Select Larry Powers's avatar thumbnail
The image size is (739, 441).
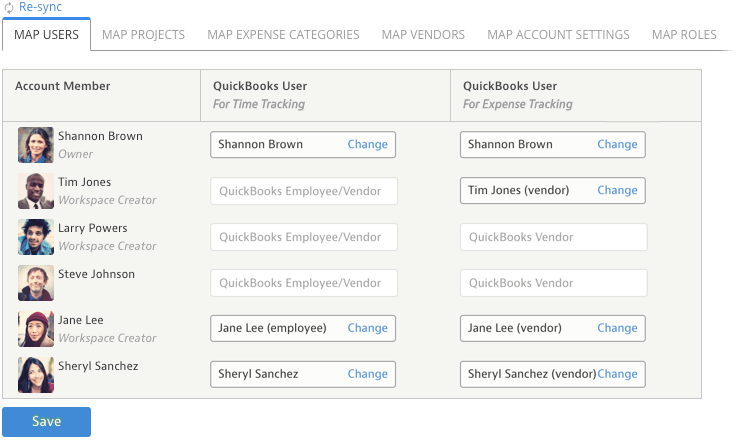[x=36, y=237]
